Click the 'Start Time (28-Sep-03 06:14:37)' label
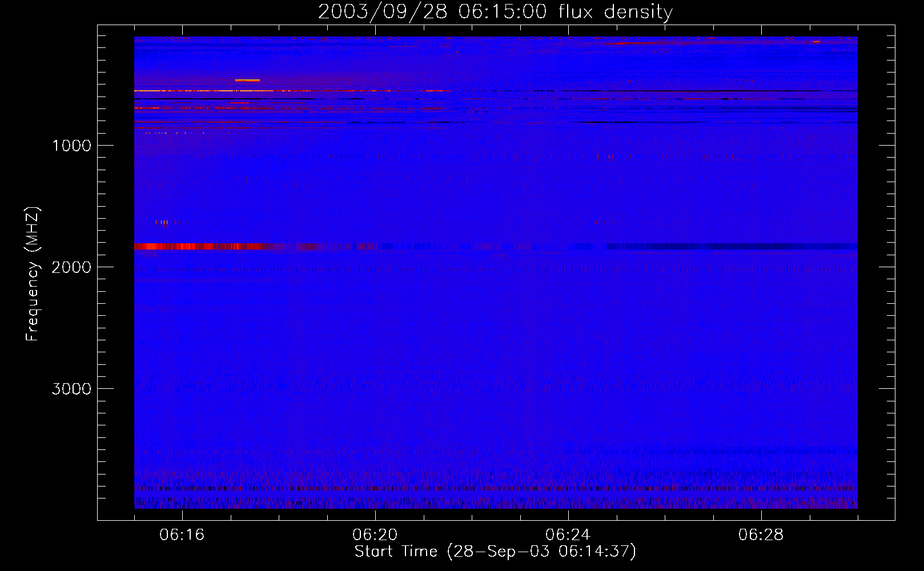This screenshot has width=924, height=571. [495, 552]
